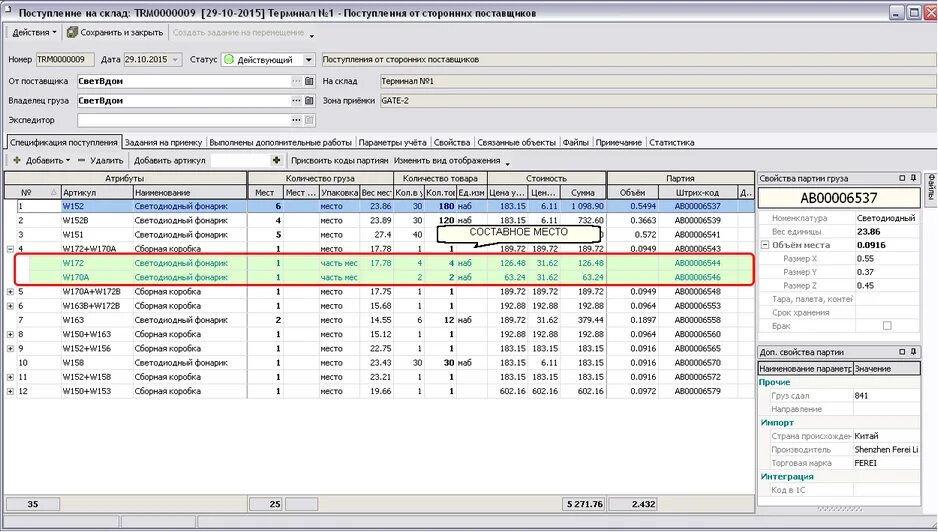938x532 pixels.
Task: Open vertical Файлы side tab
Action: (931, 189)
